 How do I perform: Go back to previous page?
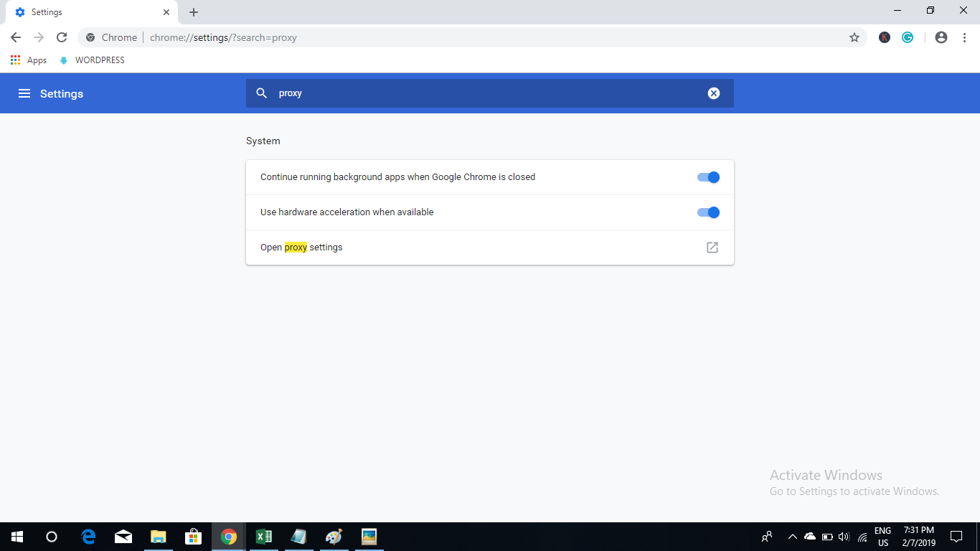[x=16, y=37]
